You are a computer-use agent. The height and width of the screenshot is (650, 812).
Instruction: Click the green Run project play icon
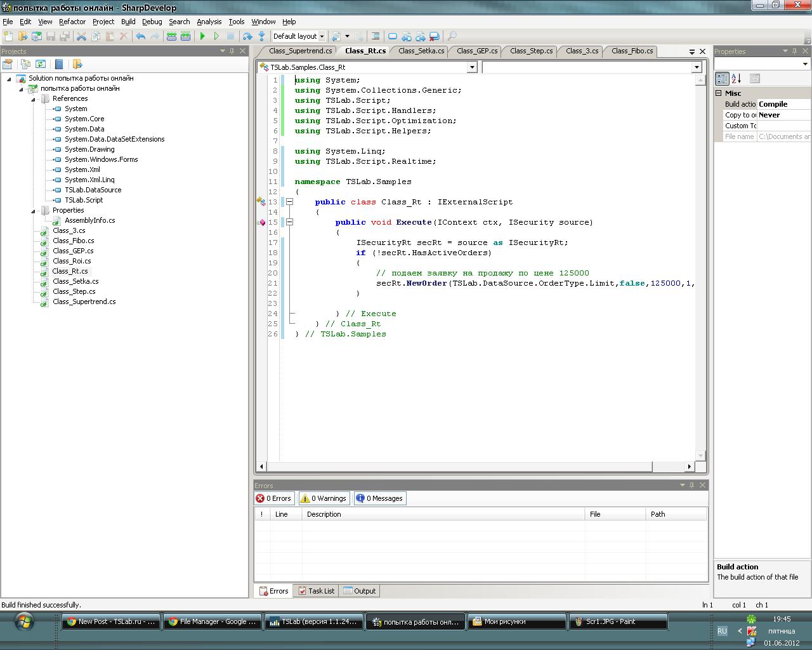pos(203,36)
